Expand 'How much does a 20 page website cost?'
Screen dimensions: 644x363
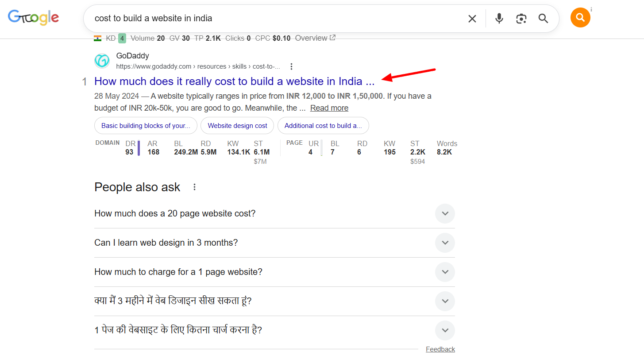tap(445, 213)
